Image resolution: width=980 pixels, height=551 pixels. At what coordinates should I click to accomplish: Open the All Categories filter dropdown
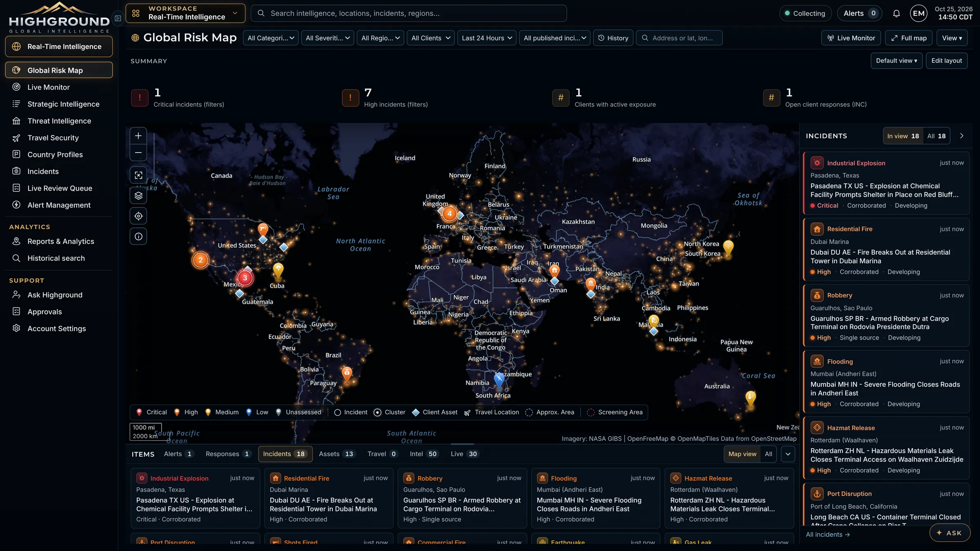coord(270,38)
